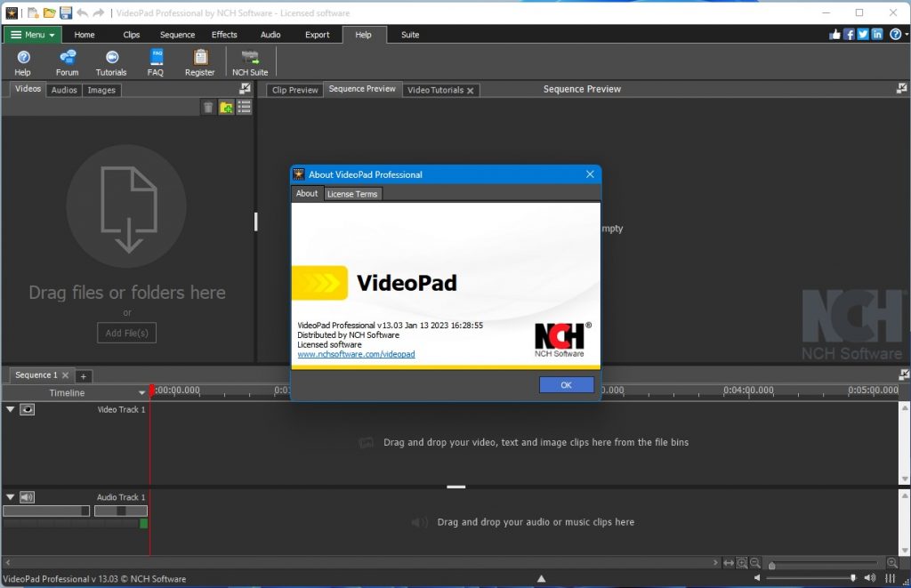Open the Sequence ribbon tab
The image size is (911, 588).
pyautogui.click(x=177, y=35)
